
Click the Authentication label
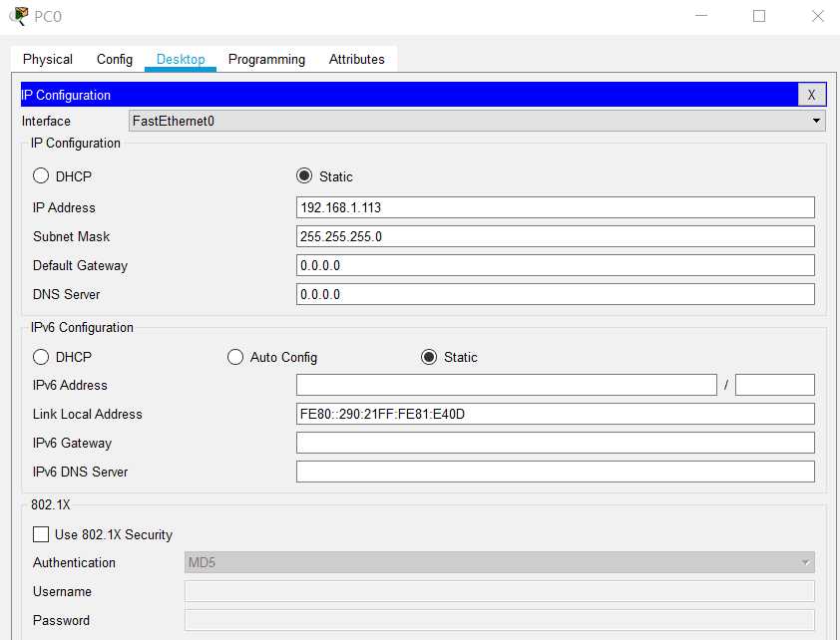tap(74, 563)
